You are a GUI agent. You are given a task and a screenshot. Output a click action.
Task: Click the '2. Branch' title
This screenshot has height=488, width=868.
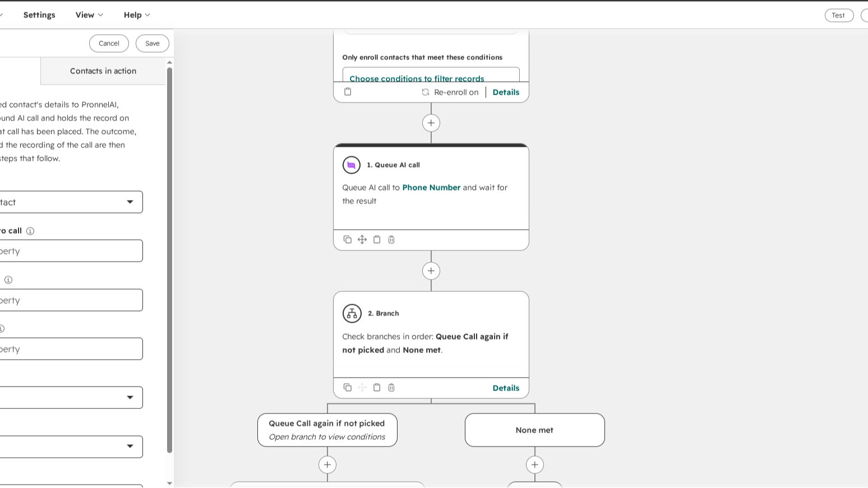384,314
